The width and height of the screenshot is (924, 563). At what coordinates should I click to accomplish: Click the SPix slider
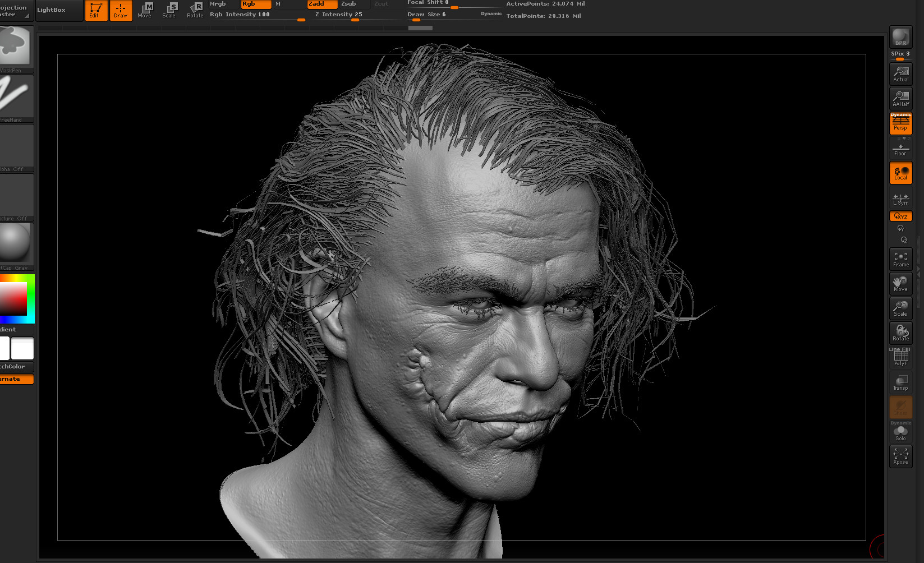(900, 56)
